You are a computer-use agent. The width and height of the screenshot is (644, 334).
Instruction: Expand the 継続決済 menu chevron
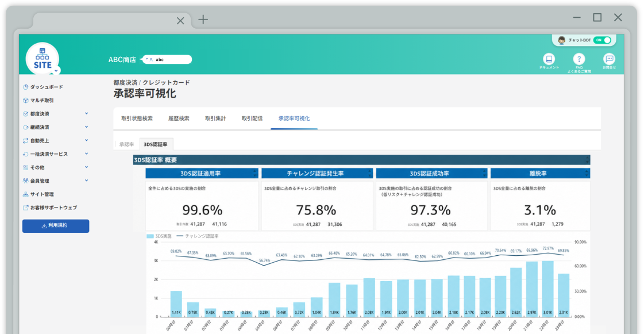(x=86, y=127)
